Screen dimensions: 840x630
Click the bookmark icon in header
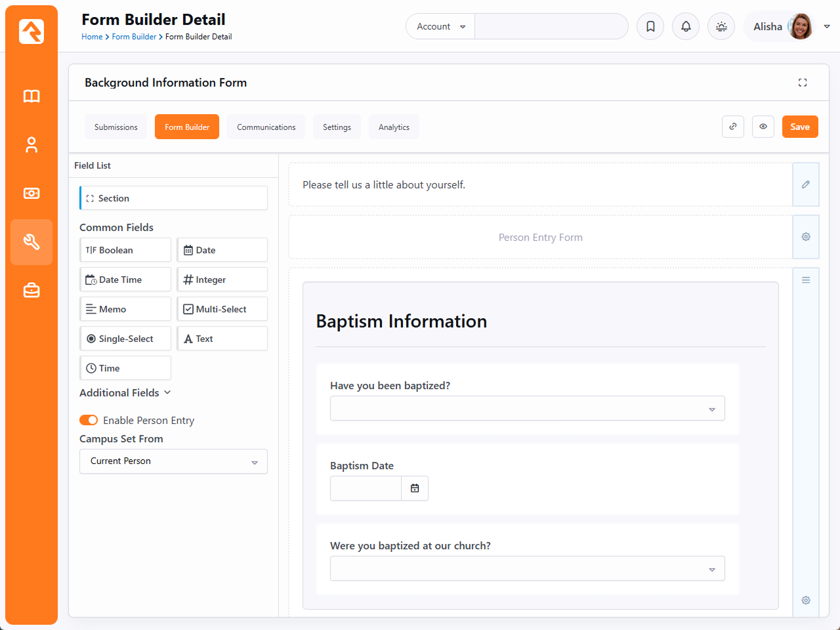point(650,26)
